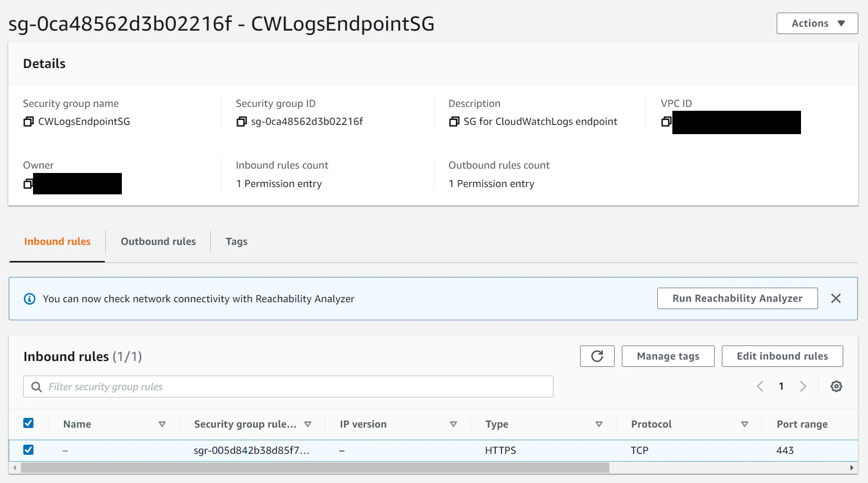This screenshot has height=483, width=868.
Task: Click the TCP protocol cell
Action: 639,450
